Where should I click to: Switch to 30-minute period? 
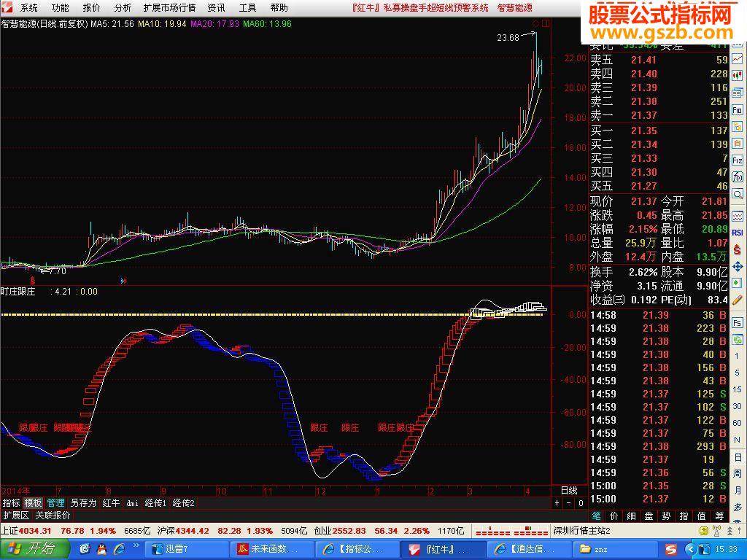tap(737, 405)
